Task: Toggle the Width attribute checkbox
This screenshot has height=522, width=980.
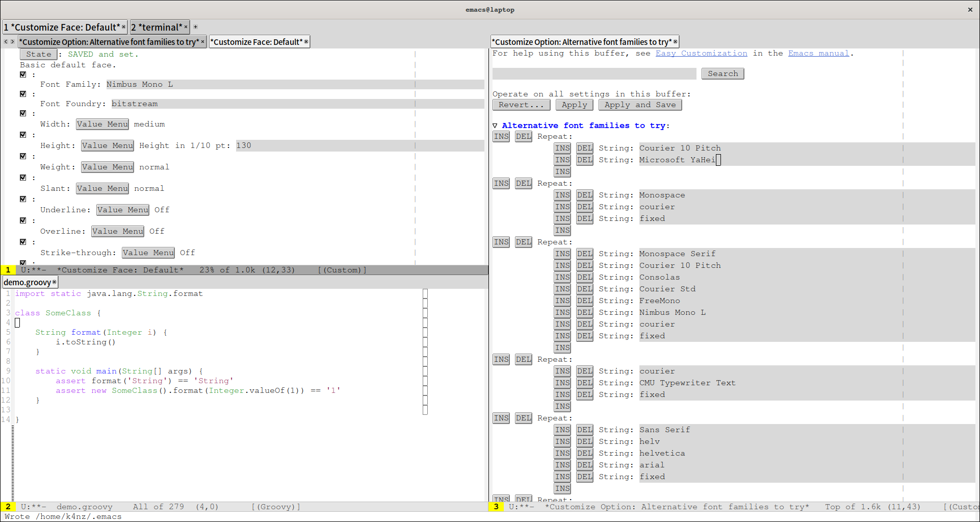Action: 23,113
